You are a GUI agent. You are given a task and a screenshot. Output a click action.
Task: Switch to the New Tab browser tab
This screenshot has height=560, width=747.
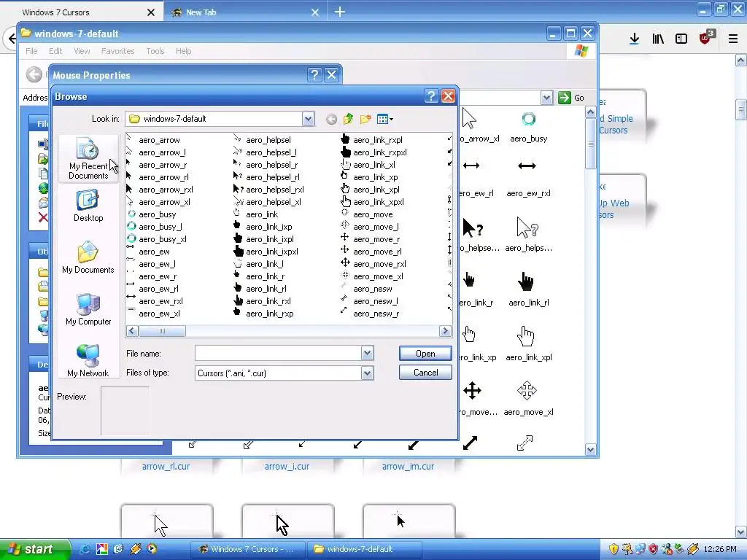[x=247, y=12]
